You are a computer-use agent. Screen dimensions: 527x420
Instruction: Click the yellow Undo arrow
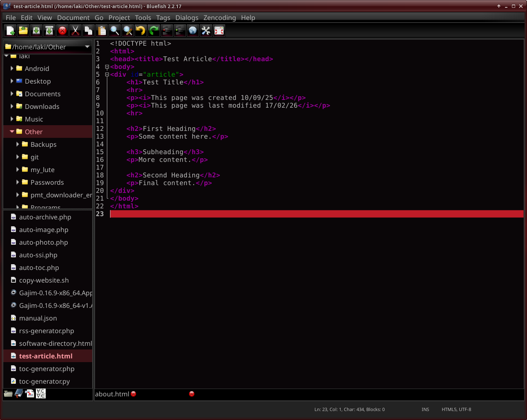(141, 31)
